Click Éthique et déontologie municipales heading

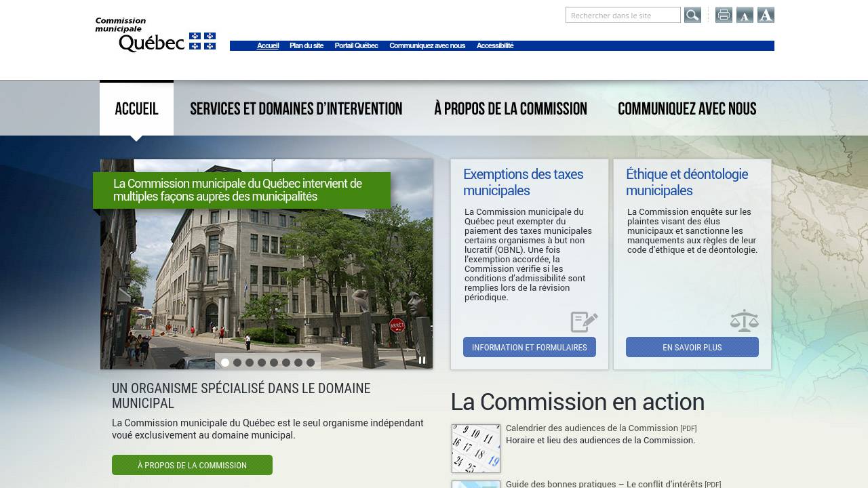click(x=687, y=182)
